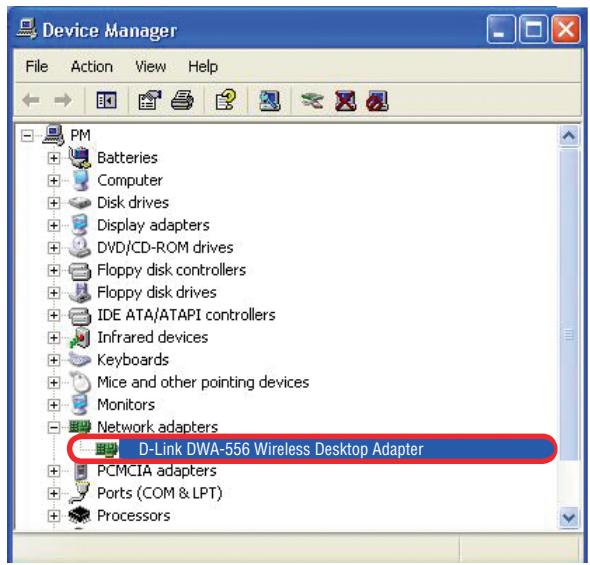
Task: Click the Forward arrow toolbar icon
Action: 62,100
